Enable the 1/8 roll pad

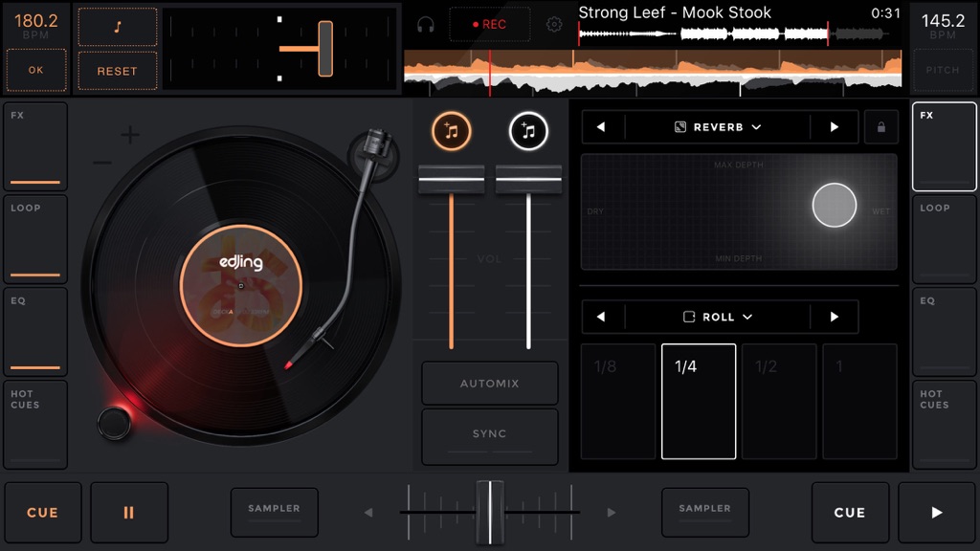(618, 401)
